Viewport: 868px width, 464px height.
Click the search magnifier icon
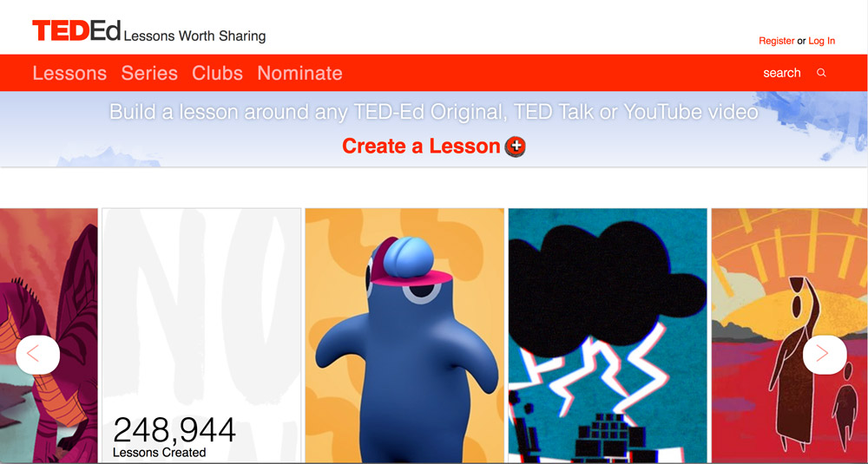pos(821,73)
